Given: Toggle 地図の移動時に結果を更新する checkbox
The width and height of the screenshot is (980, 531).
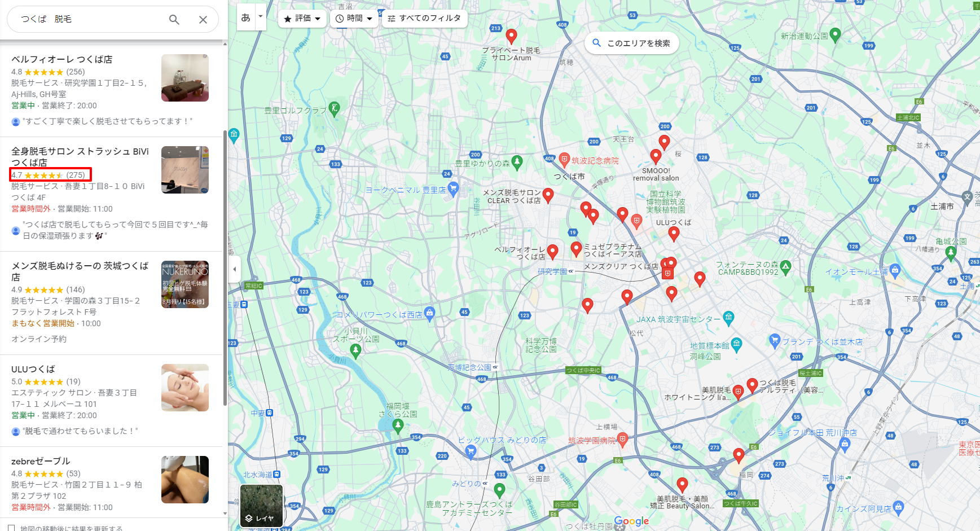Looking at the screenshot, I should pyautogui.click(x=11, y=529).
